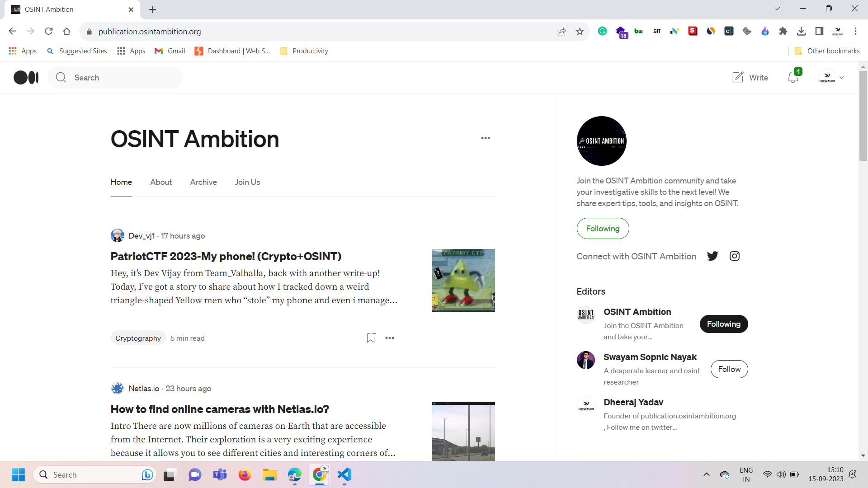The width and height of the screenshot is (868, 488).
Task: Open File Explorer from taskbar
Action: [x=270, y=474]
